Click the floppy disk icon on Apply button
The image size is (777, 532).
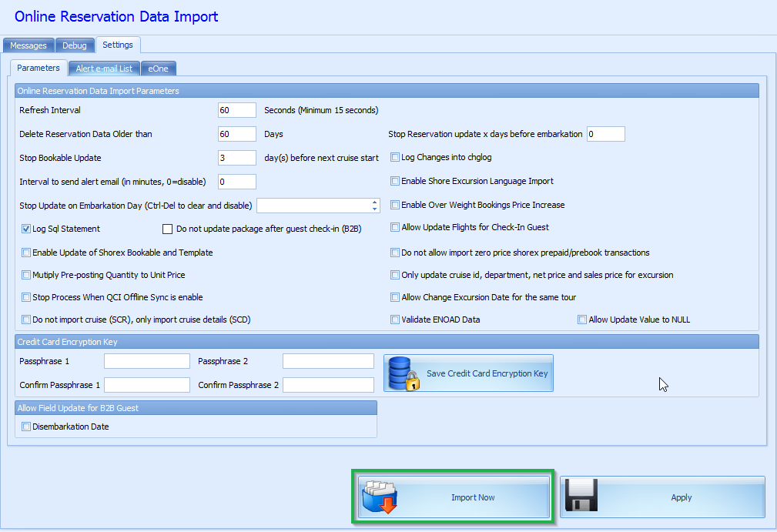(x=582, y=497)
